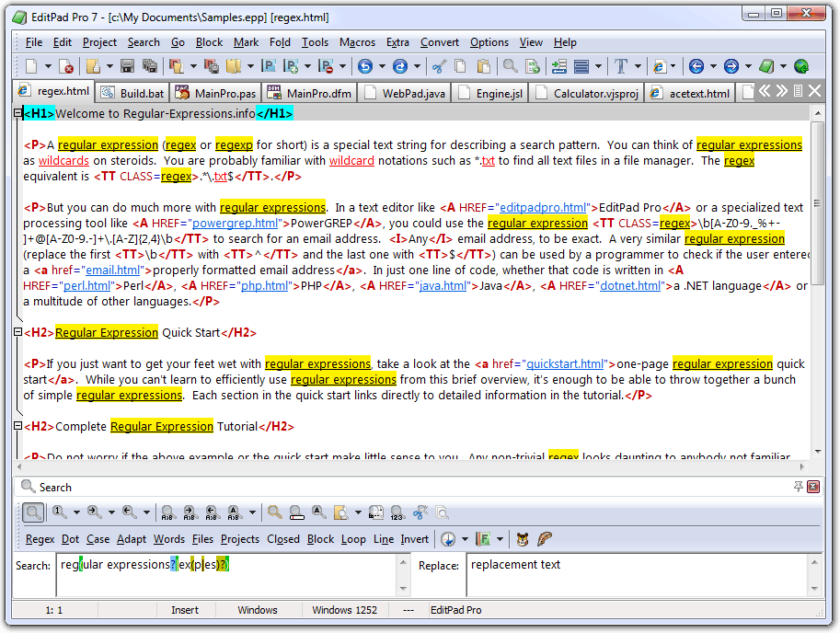Toggle the Loop search option
The height and width of the screenshot is (633, 840).
click(353, 539)
